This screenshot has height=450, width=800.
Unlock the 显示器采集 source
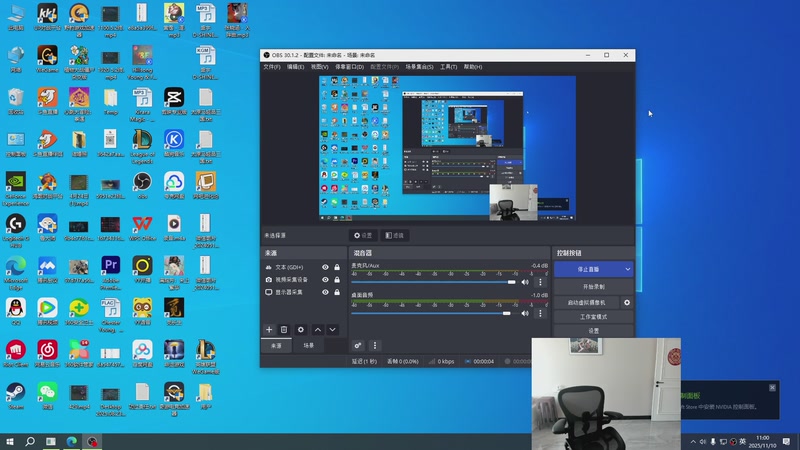[337, 292]
